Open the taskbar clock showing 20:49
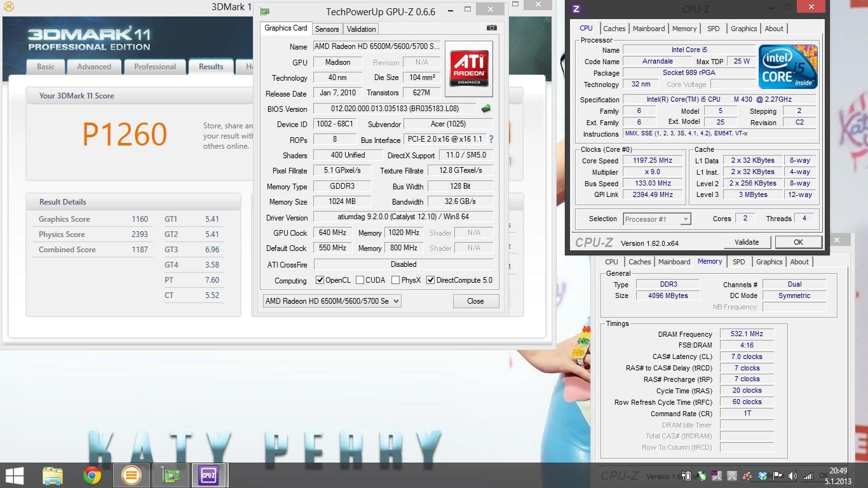868x488 pixels. point(839,476)
